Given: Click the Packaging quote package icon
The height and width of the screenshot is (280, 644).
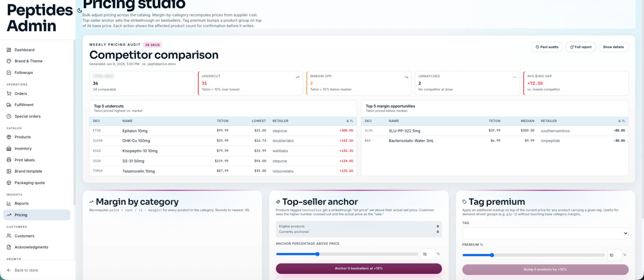Looking at the screenshot, I should 9,183.
